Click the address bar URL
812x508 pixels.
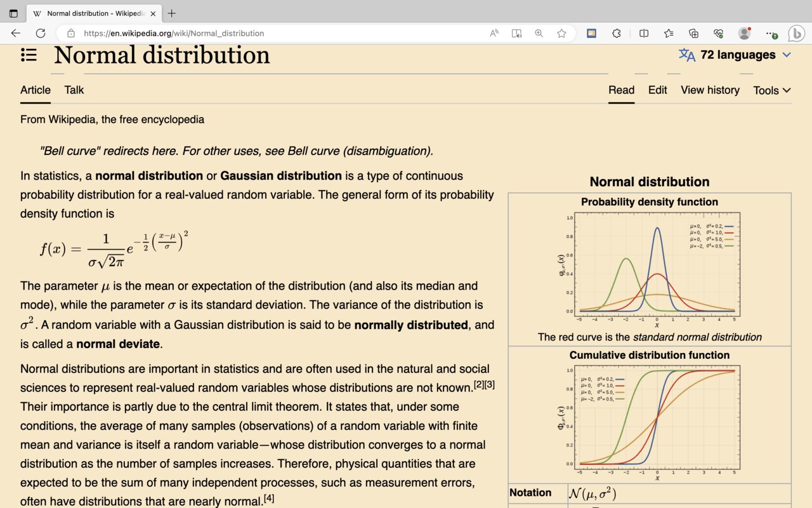174,33
